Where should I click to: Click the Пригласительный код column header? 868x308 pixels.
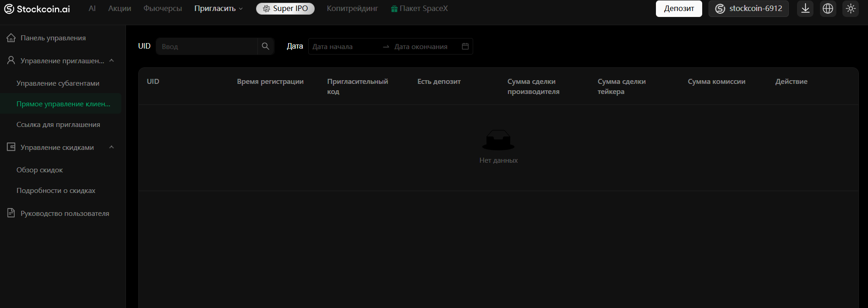click(357, 87)
